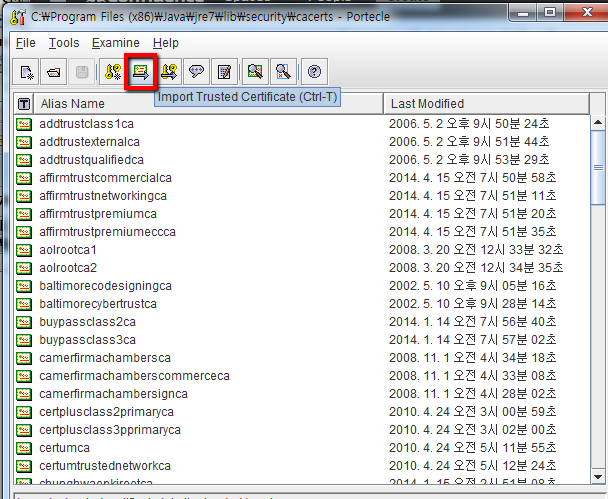Click certificate icon beside aolrootca2
608x499 pixels.
point(24,268)
